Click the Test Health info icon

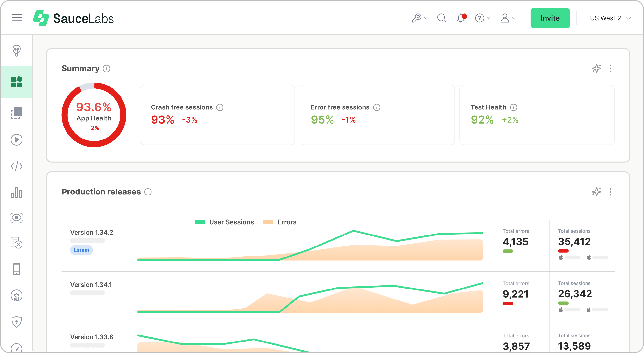[513, 107]
